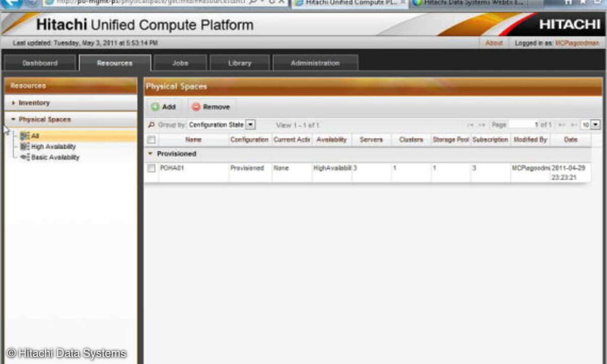
Task: Open the Group by Configuration State dropdown
Action: [x=250, y=124]
